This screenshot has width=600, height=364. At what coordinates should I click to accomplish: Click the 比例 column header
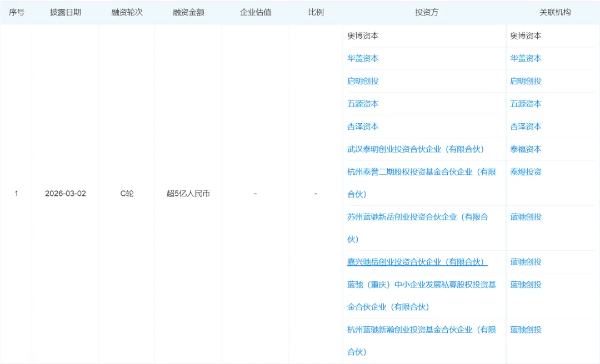(316, 12)
